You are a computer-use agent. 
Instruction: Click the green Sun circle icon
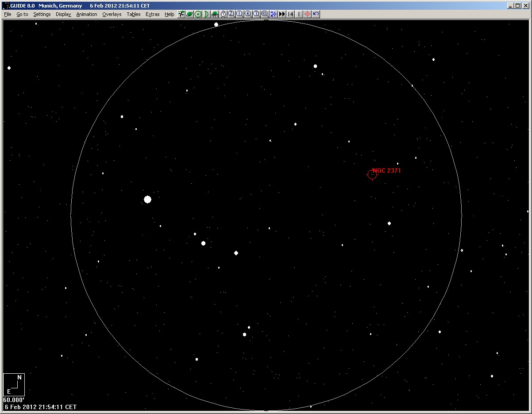[x=198, y=14]
